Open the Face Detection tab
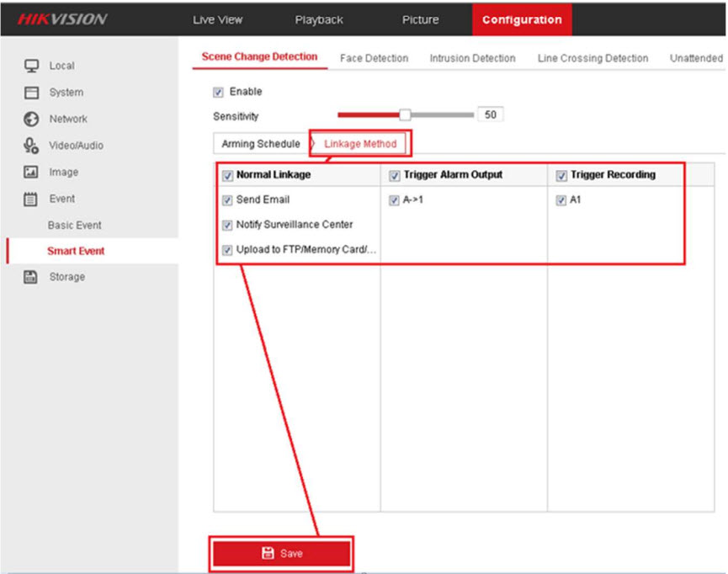The width and height of the screenshot is (728, 574). pos(374,58)
